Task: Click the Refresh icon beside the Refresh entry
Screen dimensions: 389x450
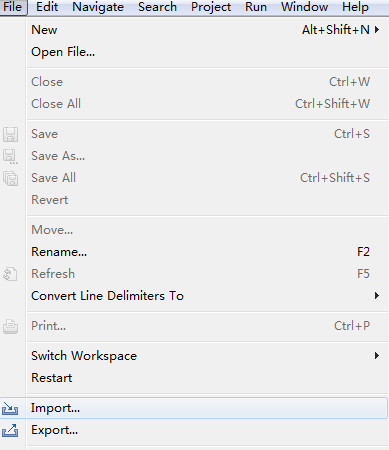Action: click(10, 274)
